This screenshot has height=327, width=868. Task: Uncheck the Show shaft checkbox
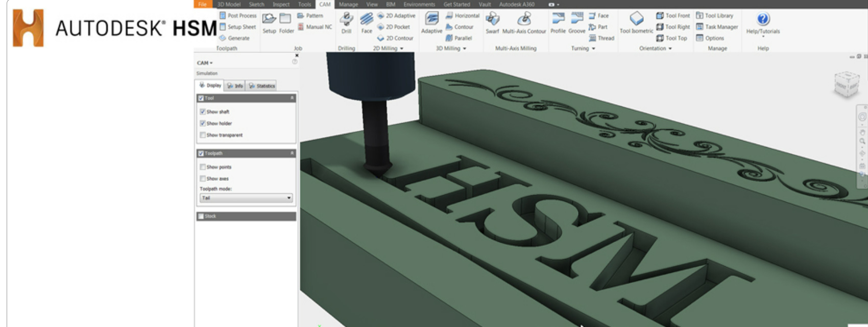[203, 111]
